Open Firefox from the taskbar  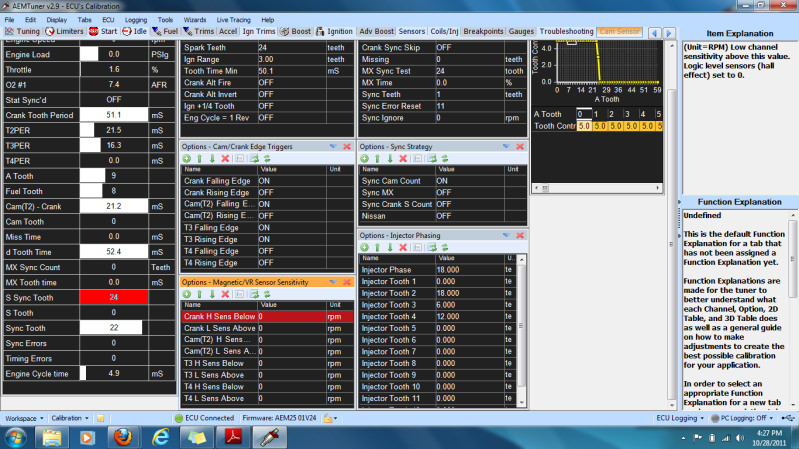(x=123, y=437)
